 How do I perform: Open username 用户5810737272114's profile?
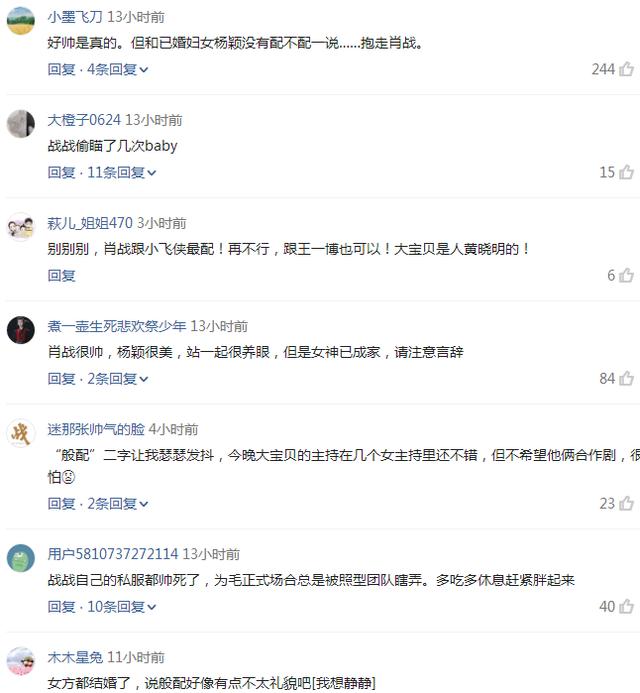coord(113,554)
